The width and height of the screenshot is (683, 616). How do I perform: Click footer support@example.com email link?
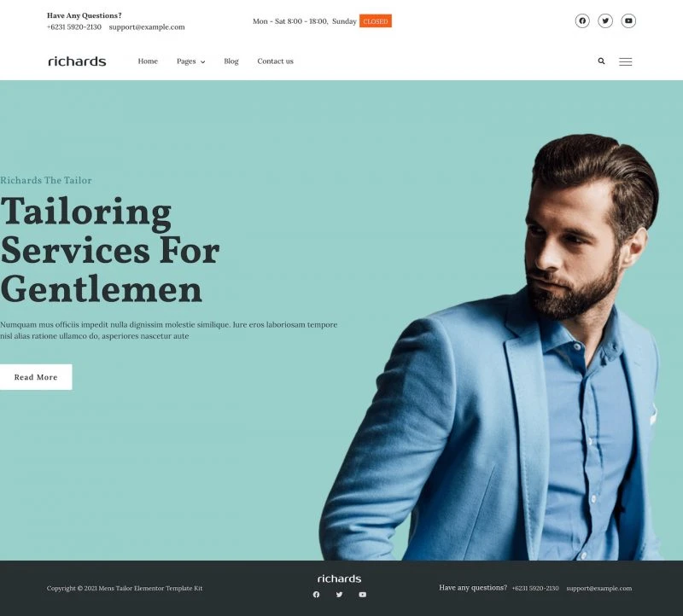pyautogui.click(x=599, y=588)
